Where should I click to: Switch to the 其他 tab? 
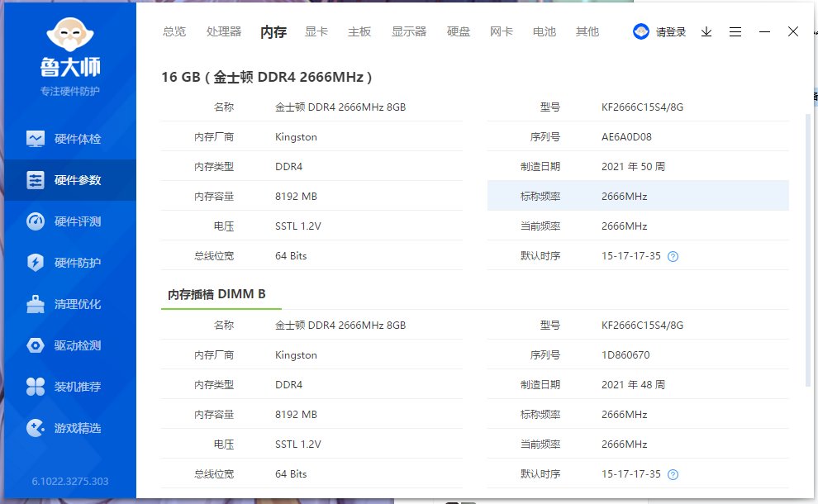(587, 32)
